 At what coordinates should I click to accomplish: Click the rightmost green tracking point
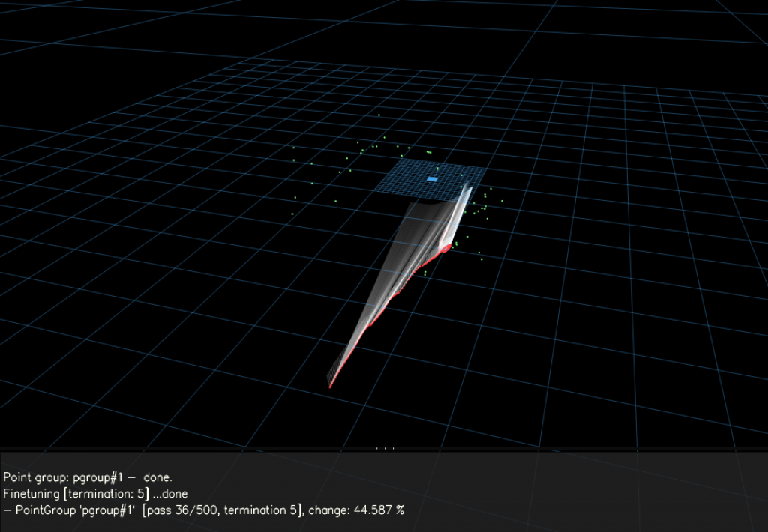click(502, 201)
